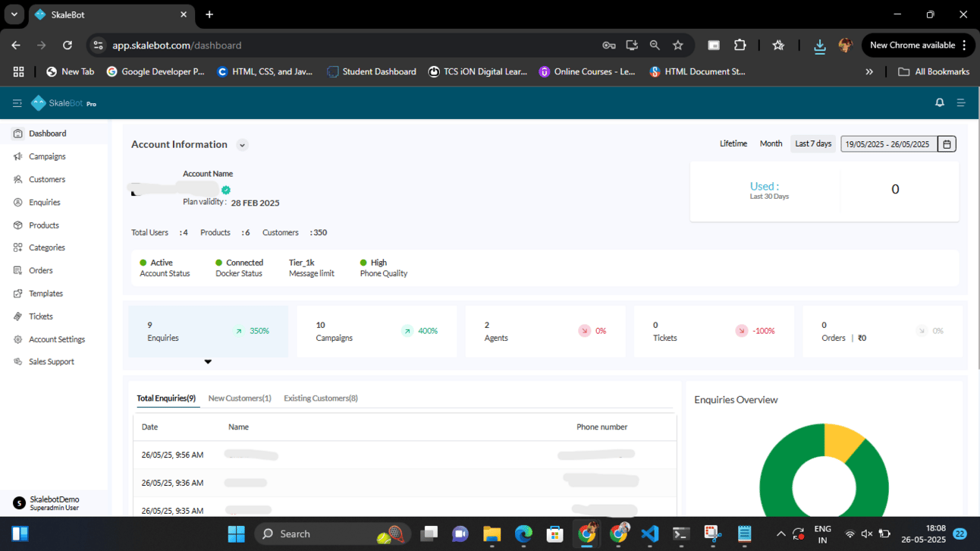Image resolution: width=980 pixels, height=551 pixels.
Task: Open the saved passwords key icon
Action: click(x=608, y=46)
